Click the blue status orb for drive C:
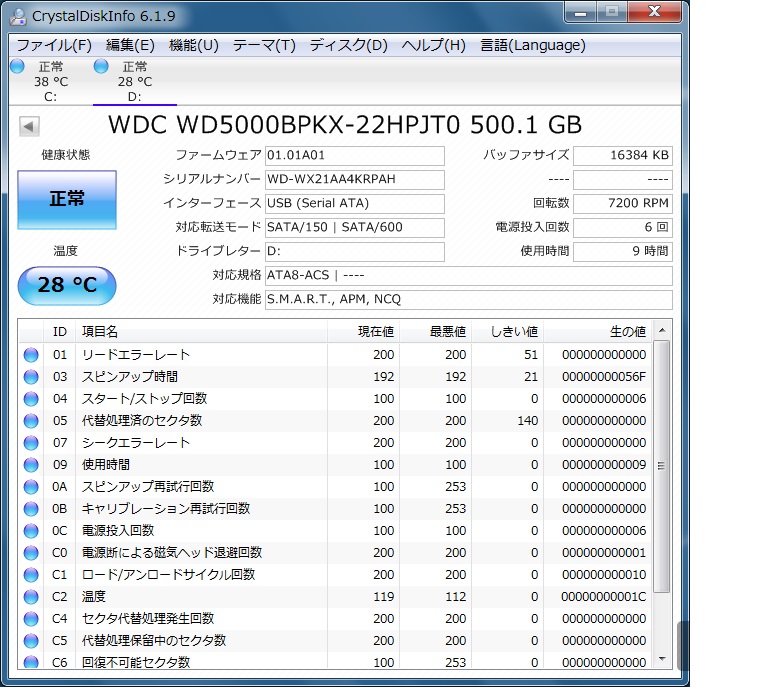 (x=17, y=66)
